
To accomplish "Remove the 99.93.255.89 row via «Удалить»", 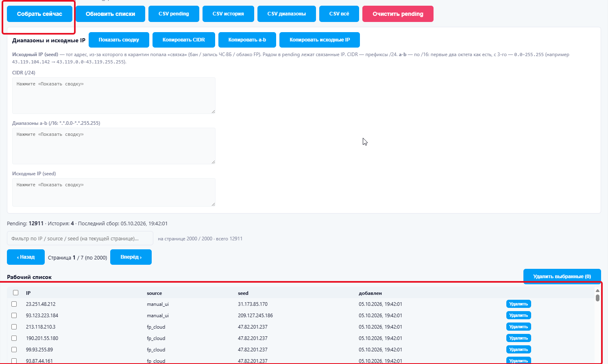I will click(x=519, y=349).
